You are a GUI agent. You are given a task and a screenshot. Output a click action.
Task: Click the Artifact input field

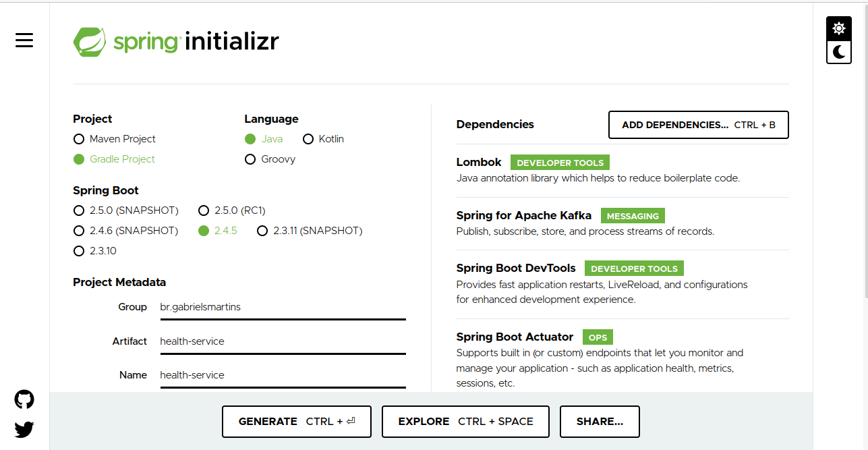pos(283,342)
